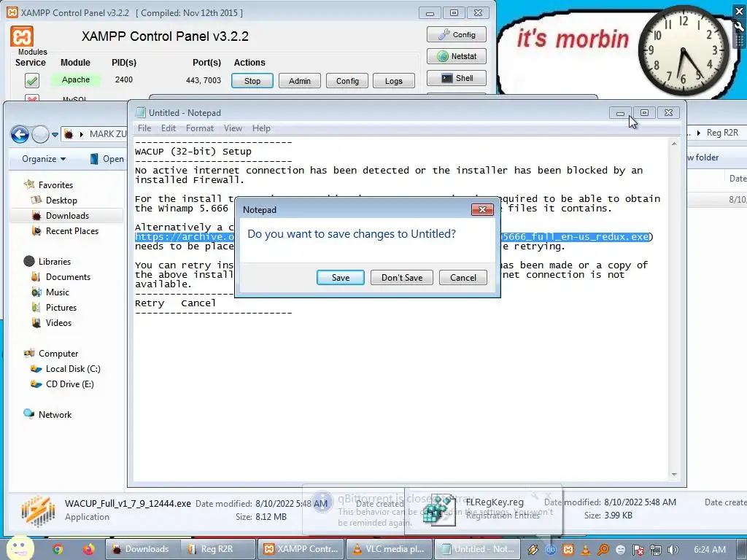This screenshot has height=560, width=747.
Task: Open clock gadget options wrench
Action: click(x=740, y=26)
